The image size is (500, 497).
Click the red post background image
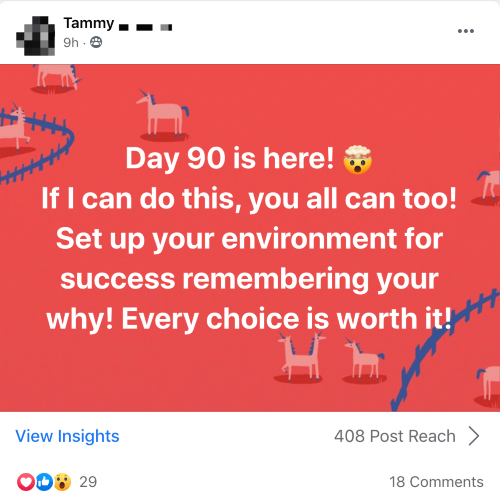[x=250, y=238]
